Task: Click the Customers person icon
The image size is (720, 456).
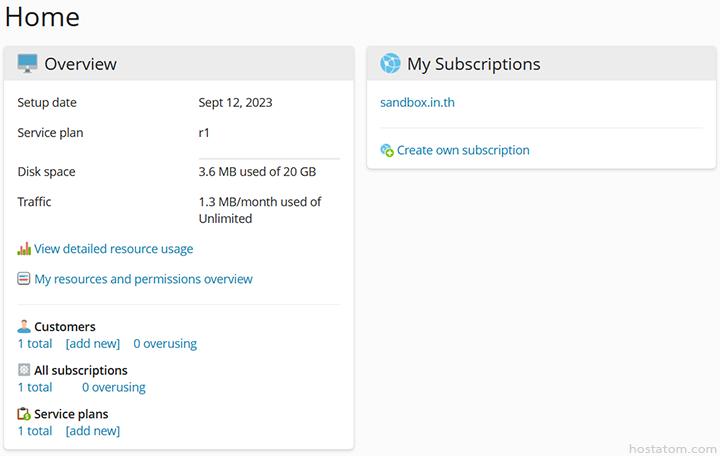Action: 24,327
